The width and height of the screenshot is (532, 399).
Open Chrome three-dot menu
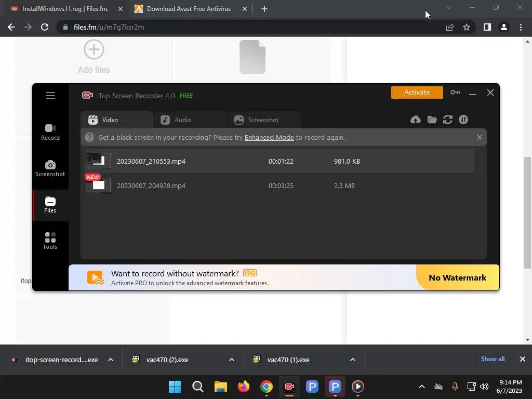coord(521,27)
